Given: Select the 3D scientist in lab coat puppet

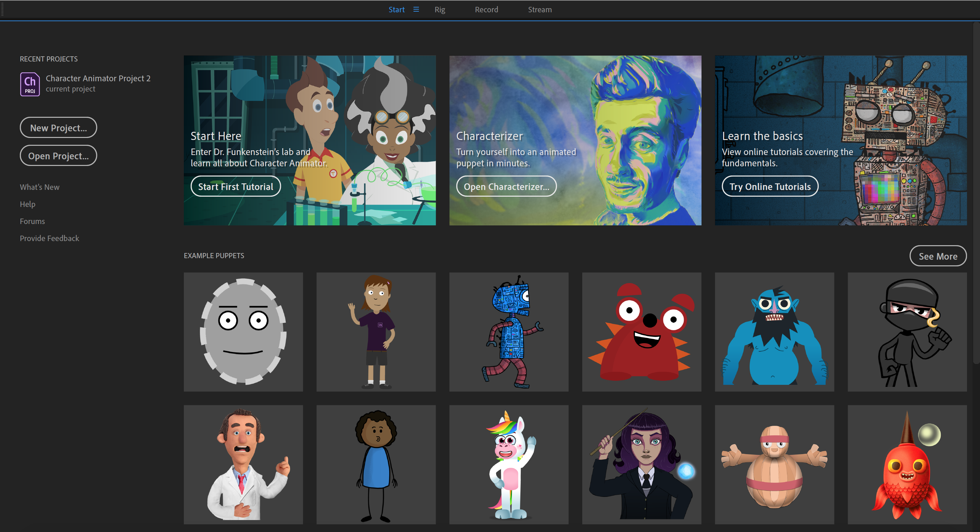Looking at the screenshot, I should [243, 464].
